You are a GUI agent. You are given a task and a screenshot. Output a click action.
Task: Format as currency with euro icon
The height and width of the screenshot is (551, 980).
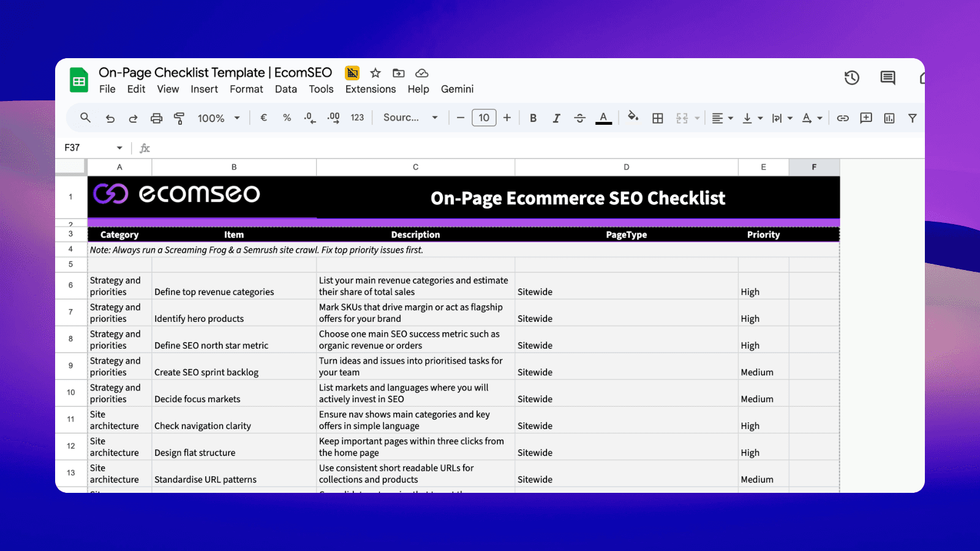click(263, 118)
